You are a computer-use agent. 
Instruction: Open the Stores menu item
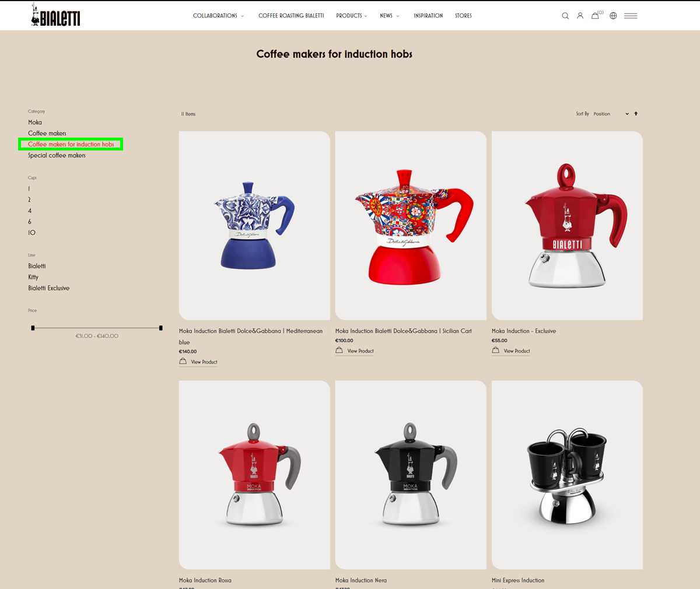click(463, 16)
